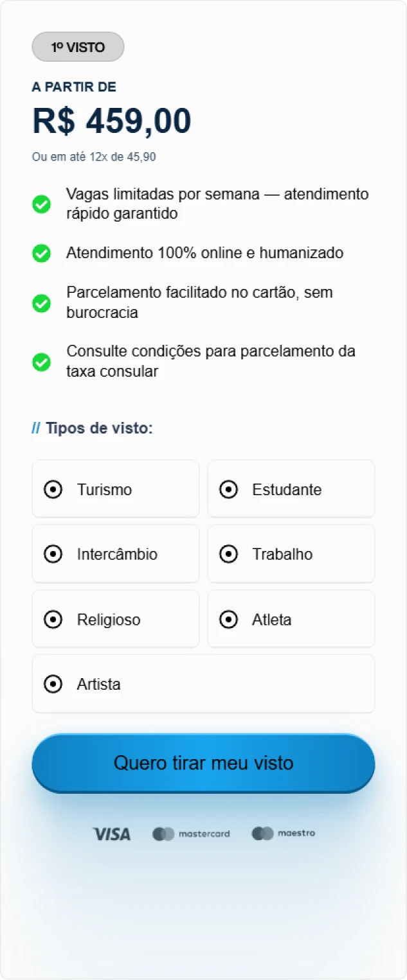407x980 pixels.
Task: Click the 'R$ 459,00' price text
Action: 112,121
